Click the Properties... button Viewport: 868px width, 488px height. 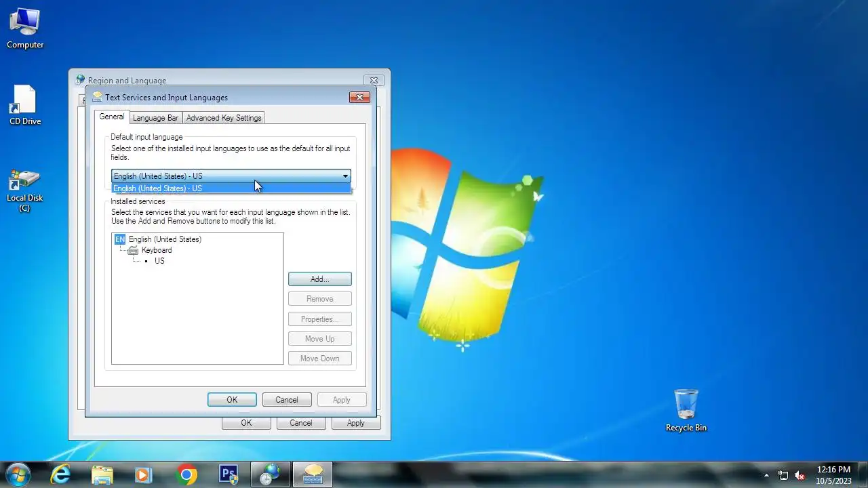click(x=320, y=319)
